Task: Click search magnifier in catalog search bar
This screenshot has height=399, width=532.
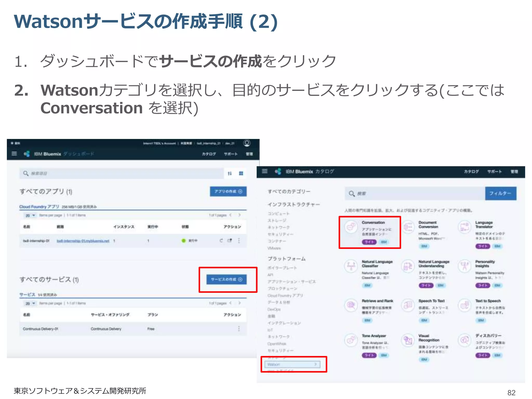Action: [352, 194]
